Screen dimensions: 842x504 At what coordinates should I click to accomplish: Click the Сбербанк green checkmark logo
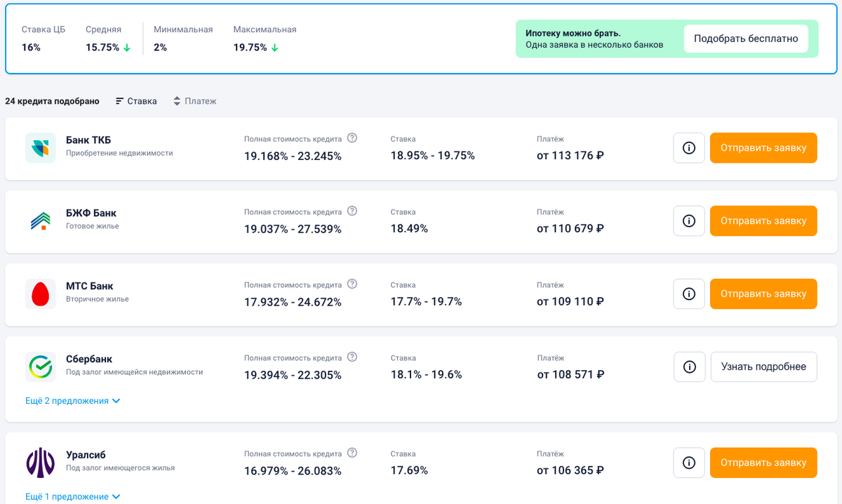(x=41, y=367)
